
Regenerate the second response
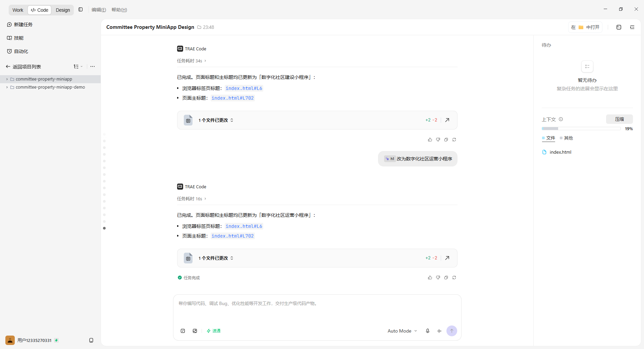pos(454,278)
